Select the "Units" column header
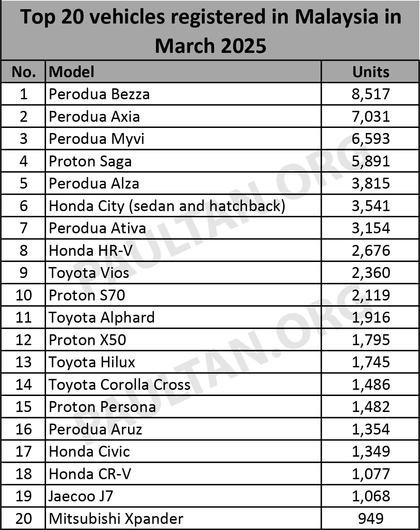 pos(371,72)
